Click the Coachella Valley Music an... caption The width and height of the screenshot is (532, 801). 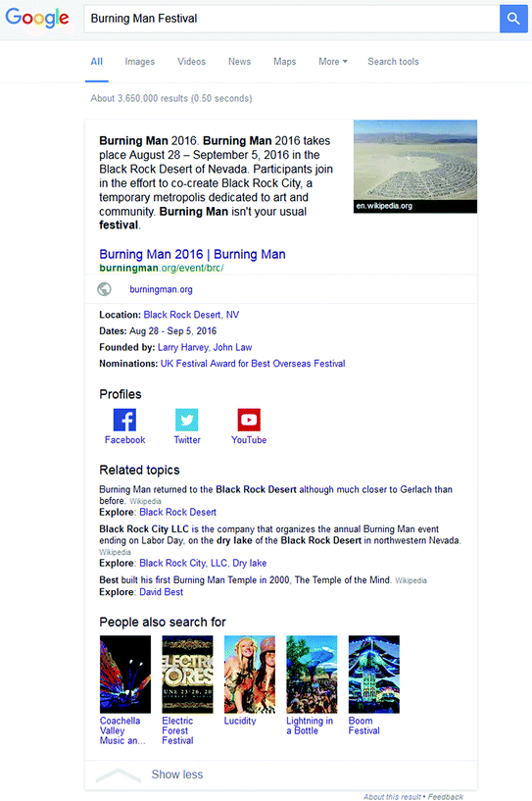point(122,730)
